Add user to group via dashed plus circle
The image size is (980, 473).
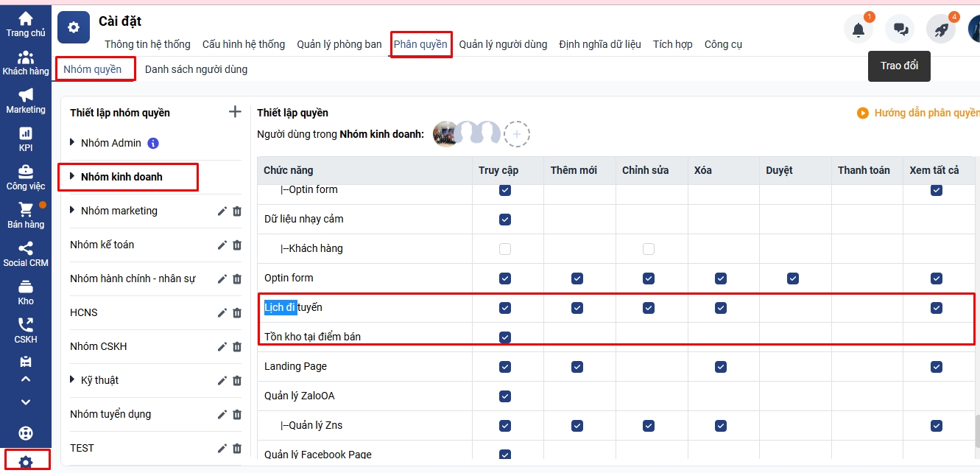[517, 134]
